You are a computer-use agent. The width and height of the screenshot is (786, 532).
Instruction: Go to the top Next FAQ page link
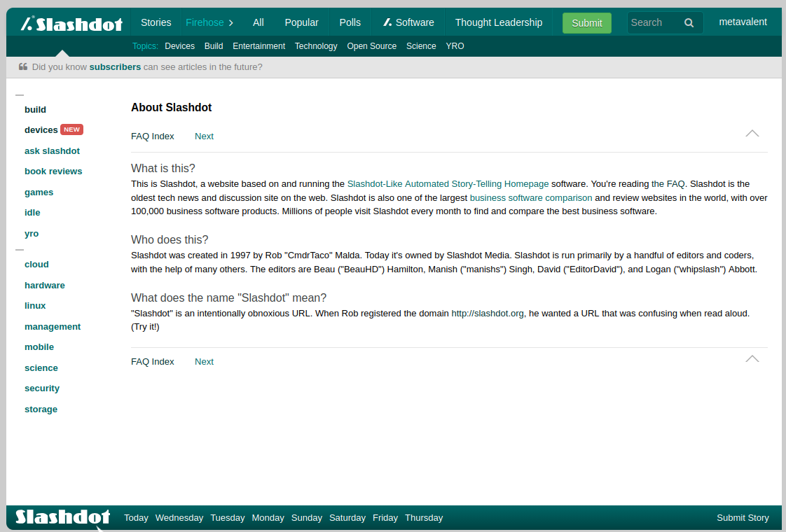[204, 136]
